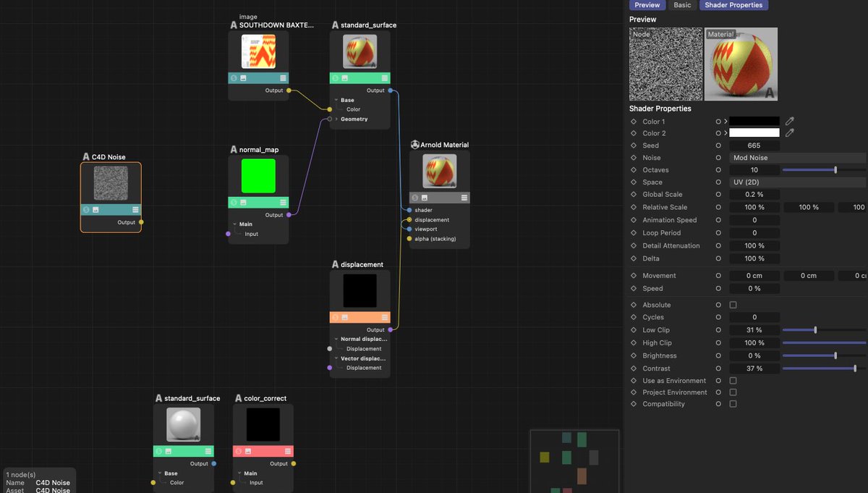868x493 pixels.
Task: Open the hamburger menu on color_correct node
Action: 287,451
